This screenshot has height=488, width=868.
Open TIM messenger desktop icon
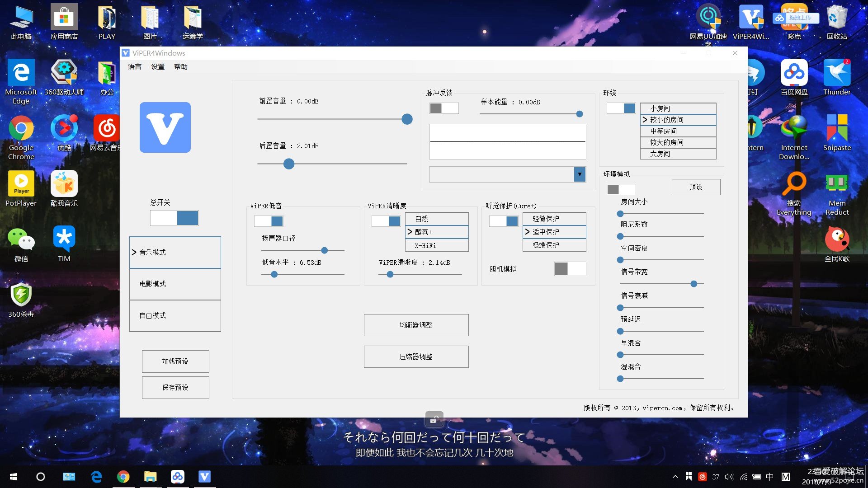point(64,239)
